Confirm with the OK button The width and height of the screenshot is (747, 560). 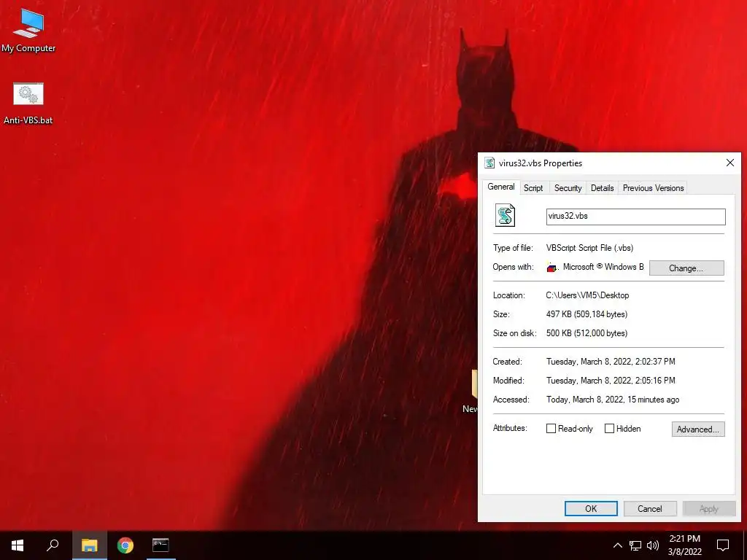coord(591,508)
